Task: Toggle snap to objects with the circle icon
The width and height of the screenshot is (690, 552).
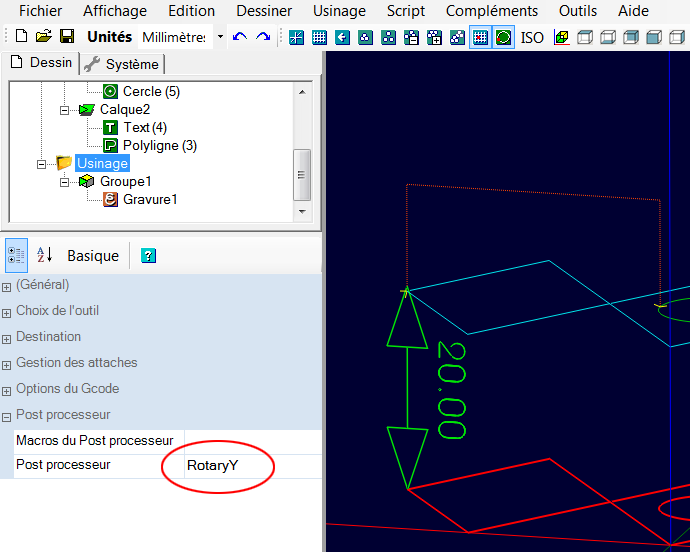Action: (503, 37)
